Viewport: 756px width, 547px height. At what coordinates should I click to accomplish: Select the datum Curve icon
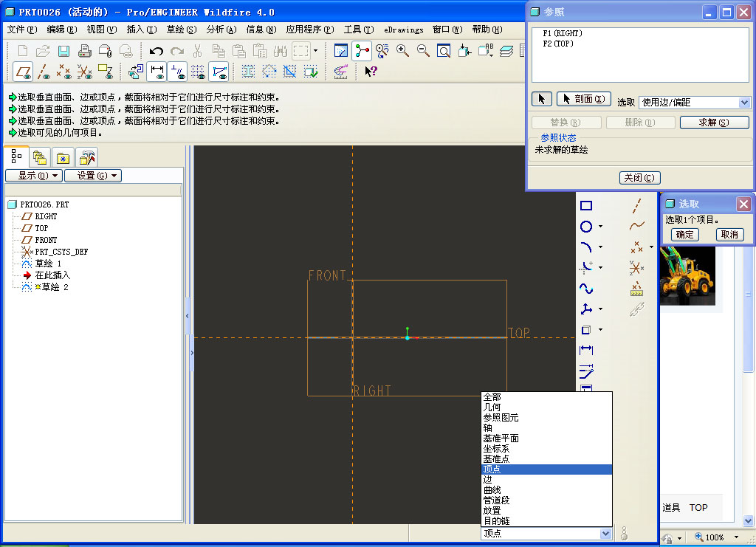click(x=636, y=226)
